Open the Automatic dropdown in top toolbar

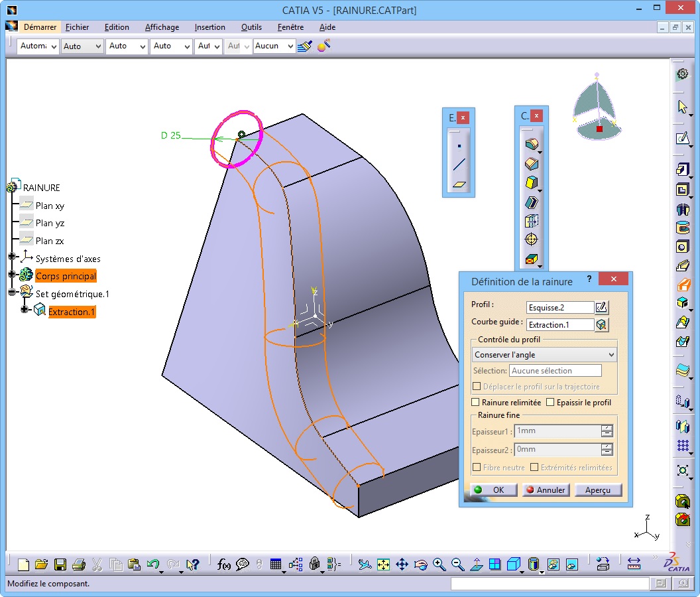[x=38, y=46]
